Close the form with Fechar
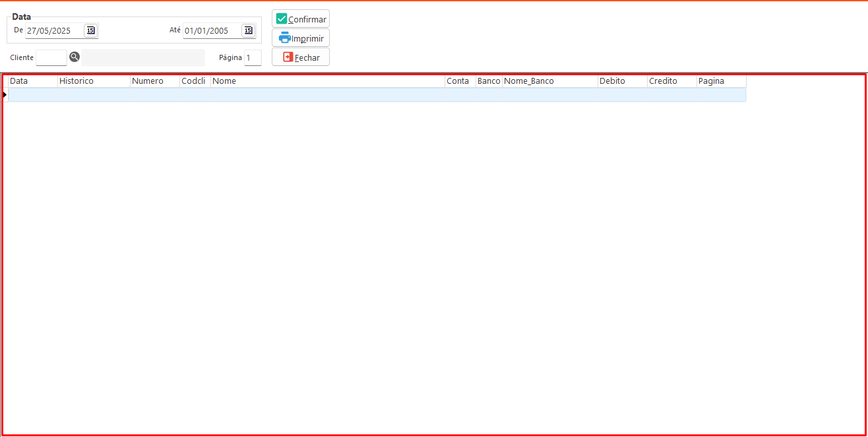Viewport: 868px width, 437px height. pos(301,57)
